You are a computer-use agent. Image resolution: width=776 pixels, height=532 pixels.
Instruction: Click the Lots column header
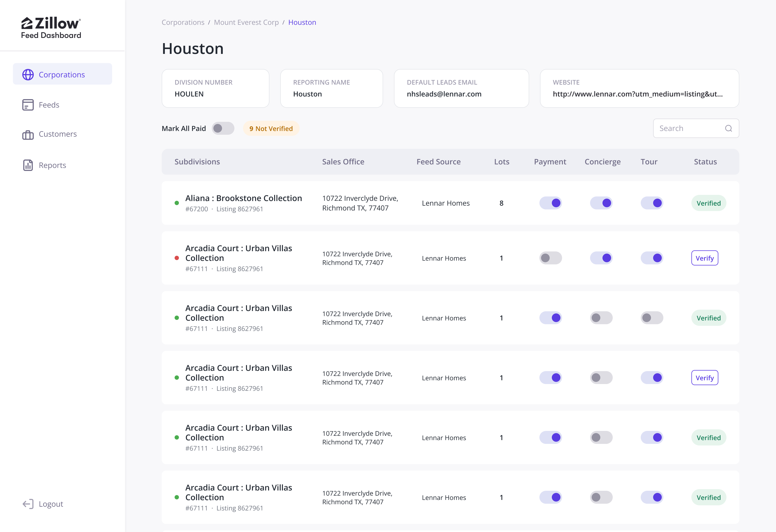(x=501, y=162)
